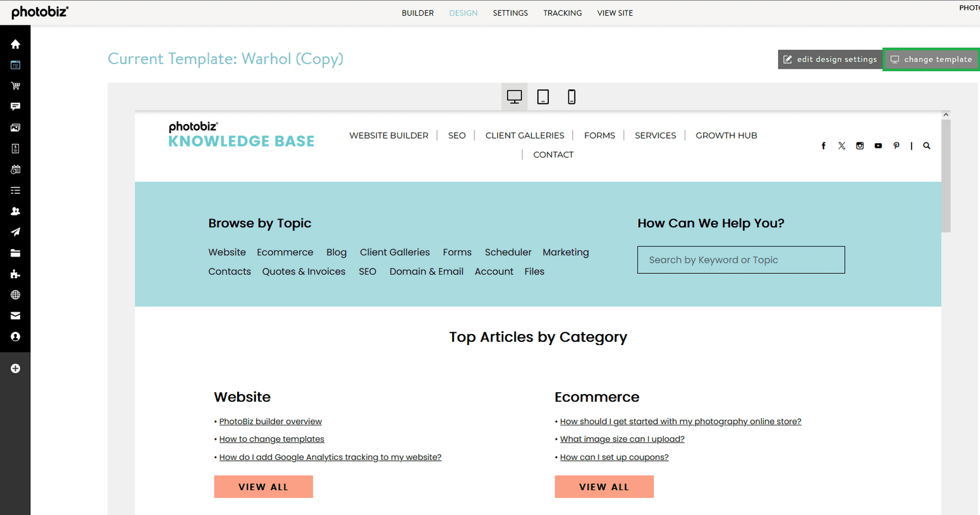Click WEBSITE BUILDER nav item

[389, 135]
